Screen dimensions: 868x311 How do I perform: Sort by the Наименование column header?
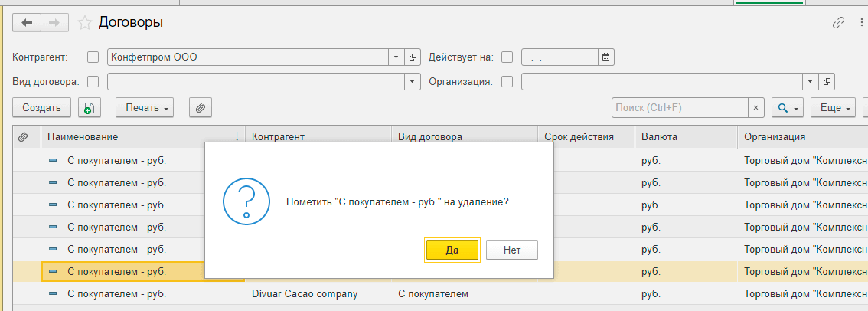click(143, 137)
